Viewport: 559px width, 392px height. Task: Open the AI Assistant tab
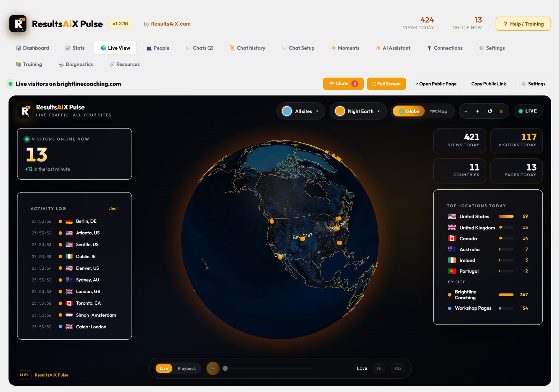[393, 48]
